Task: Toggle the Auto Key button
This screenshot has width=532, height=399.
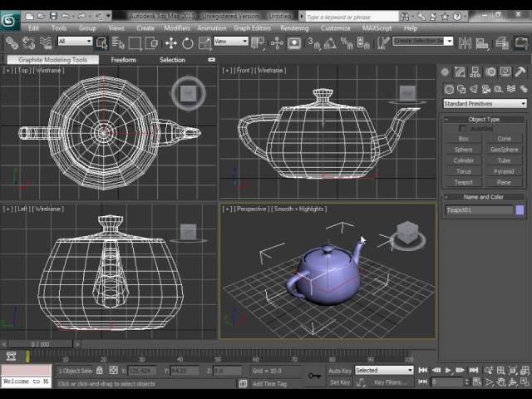Action: 340,371
